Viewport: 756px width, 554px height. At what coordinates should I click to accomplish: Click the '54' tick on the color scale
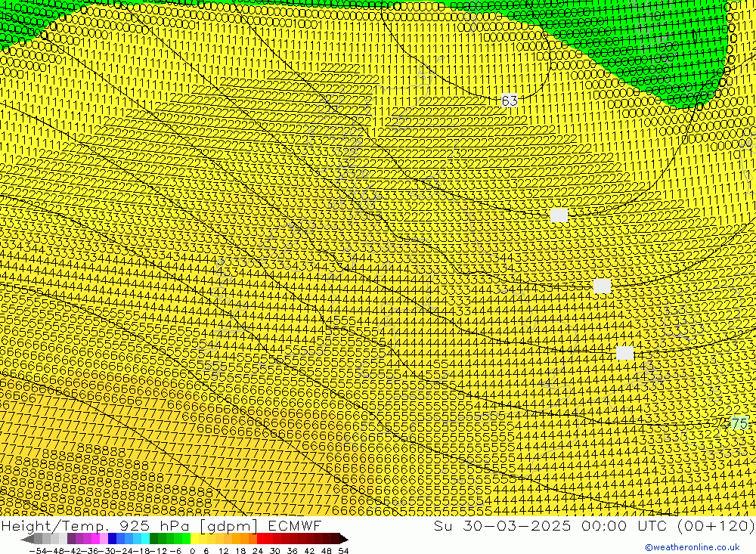[x=343, y=551]
